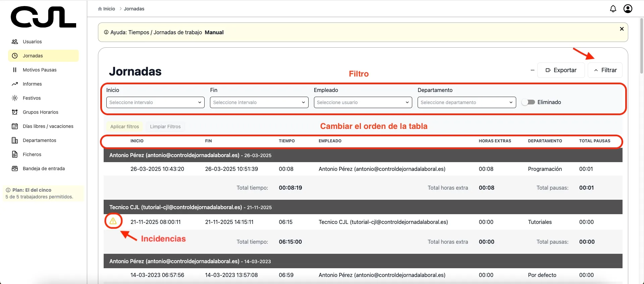This screenshot has height=284, width=644.
Task: Sort table by TIEMPO column header
Action: (x=286, y=141)
